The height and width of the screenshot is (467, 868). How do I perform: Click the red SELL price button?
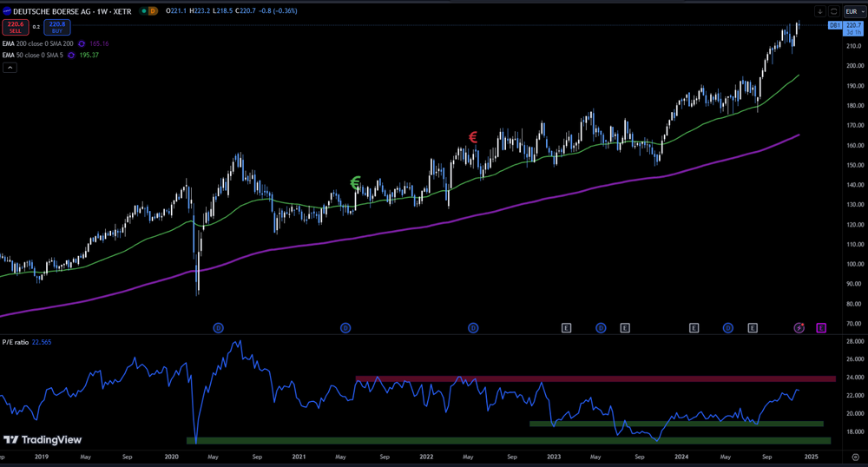[16, 26]
